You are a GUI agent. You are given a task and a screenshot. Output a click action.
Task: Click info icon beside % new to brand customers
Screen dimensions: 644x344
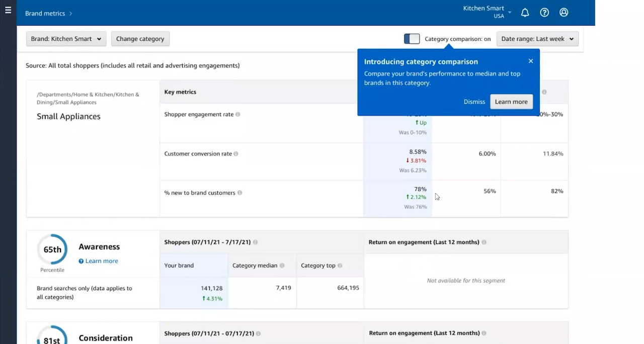point(239,193)
